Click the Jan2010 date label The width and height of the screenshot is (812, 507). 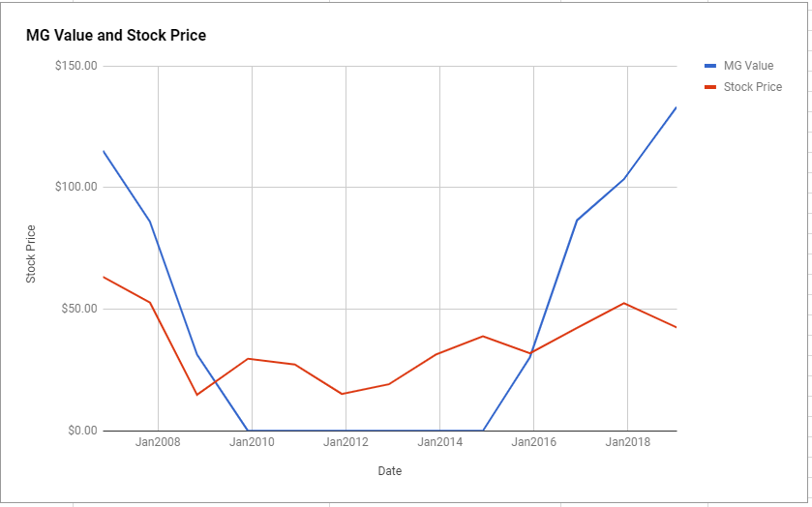[252, 442]
